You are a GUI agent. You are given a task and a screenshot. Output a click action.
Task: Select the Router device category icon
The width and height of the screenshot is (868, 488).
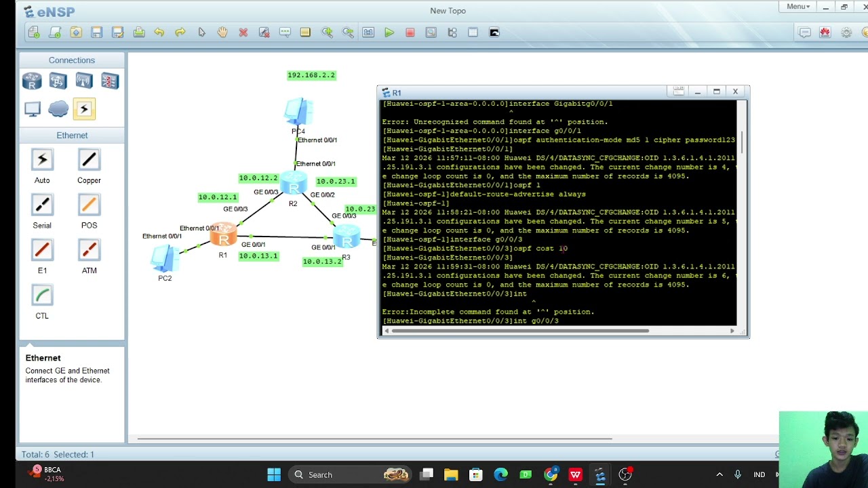coord(32,81)
